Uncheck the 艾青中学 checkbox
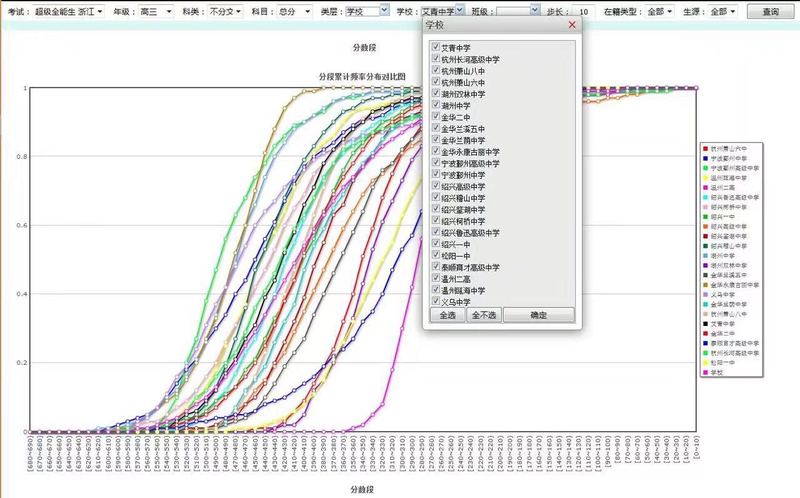Image resolution: width=800 pixels, height=498 pixels. point(435,48)
